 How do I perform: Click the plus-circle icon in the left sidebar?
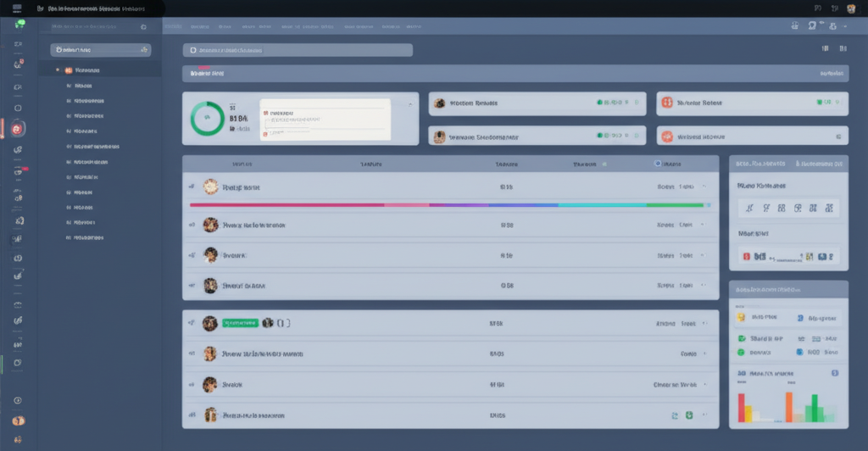click(18, 400)
